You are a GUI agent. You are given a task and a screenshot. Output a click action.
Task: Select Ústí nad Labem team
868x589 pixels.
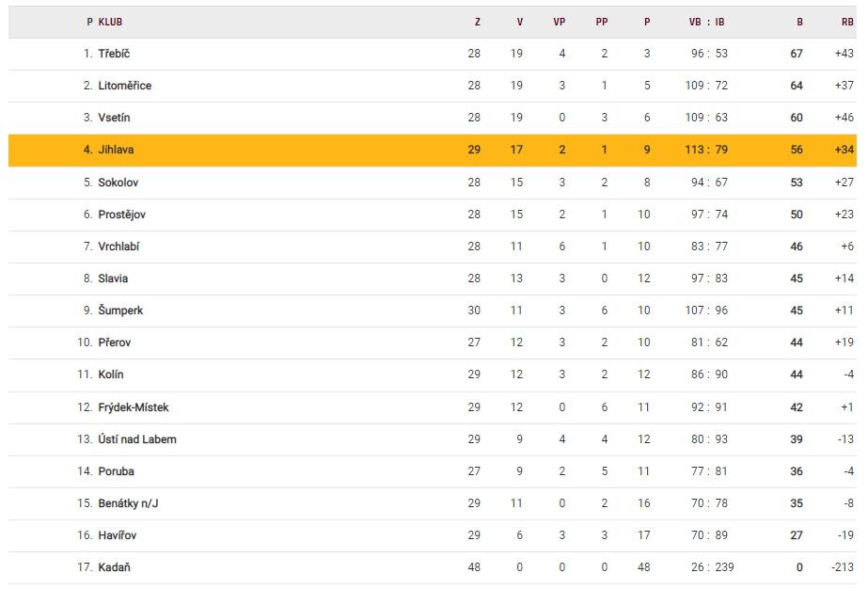tap(136, 439)
